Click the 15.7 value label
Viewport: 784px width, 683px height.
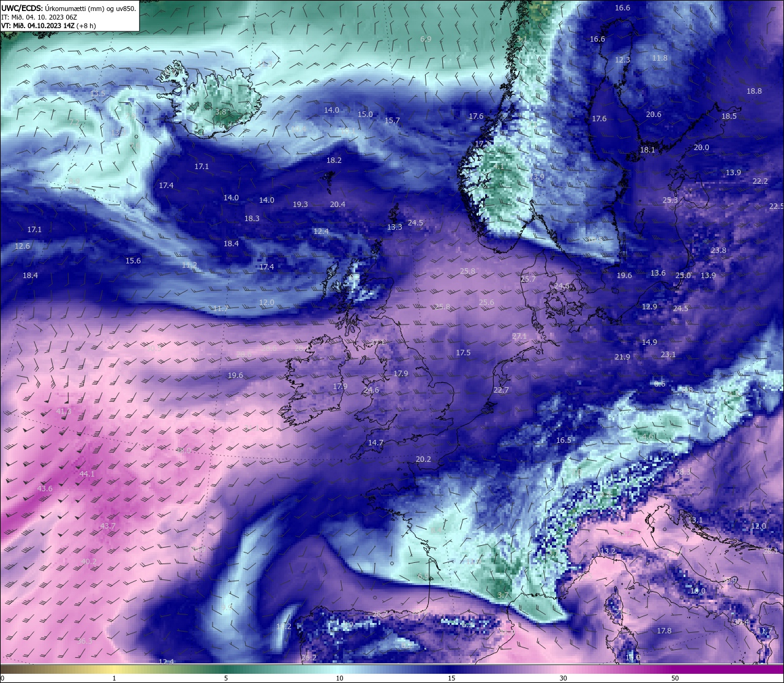[x=392, y=121]
